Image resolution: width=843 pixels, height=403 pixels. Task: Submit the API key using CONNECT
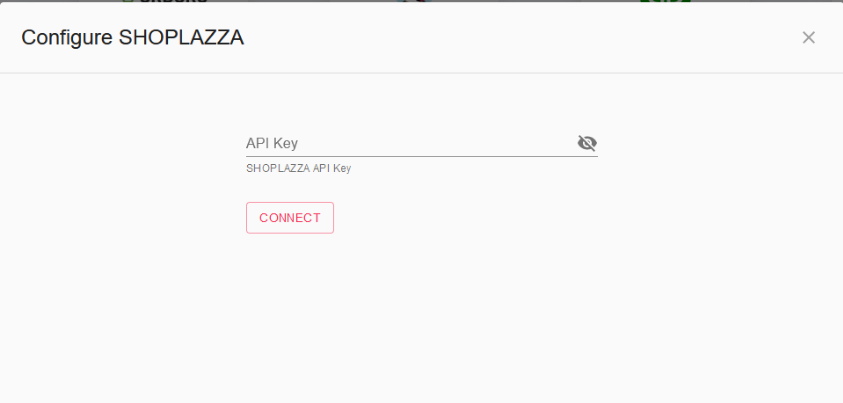pos(290,218)
